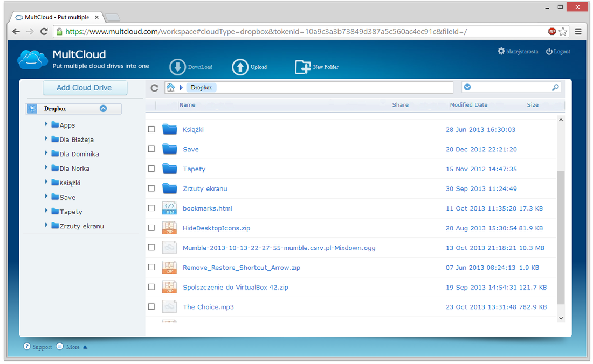The image size is (593, 364).
Task: Click the More list icon at bottom
Action: pos(60,346)
